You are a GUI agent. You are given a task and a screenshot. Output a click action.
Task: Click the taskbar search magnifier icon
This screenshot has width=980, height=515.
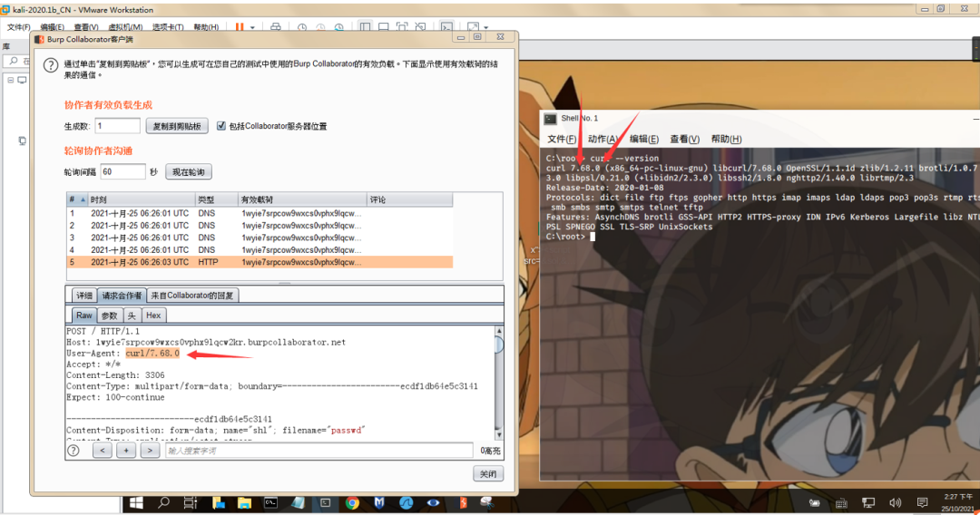[163, 502]
